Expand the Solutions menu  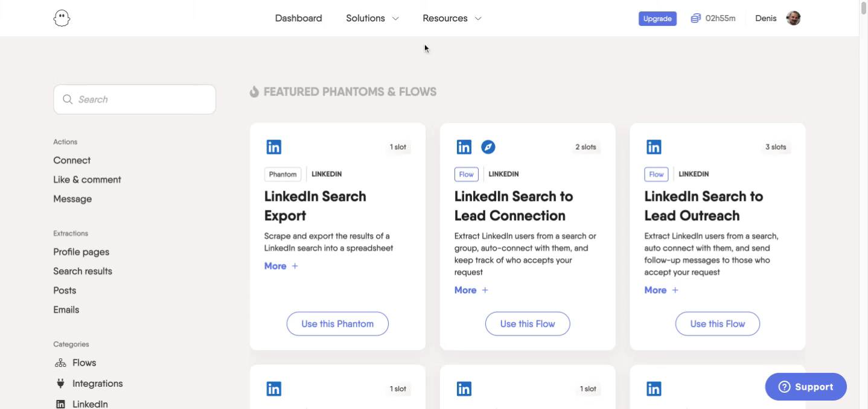tap(372, 18)
